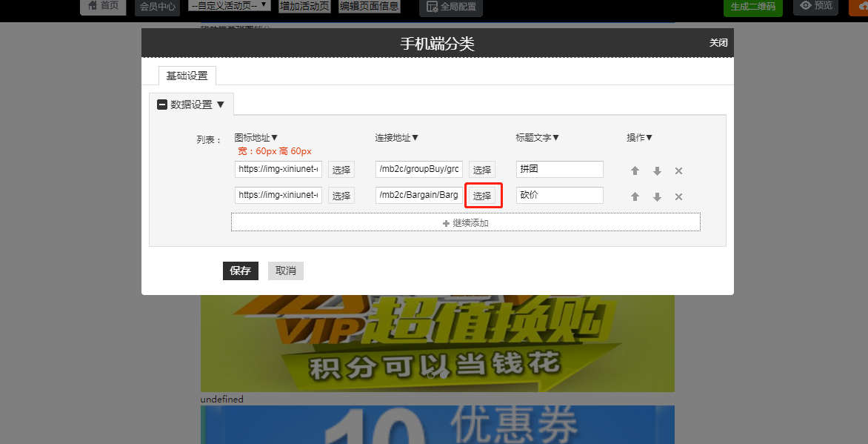Delete the 砍价 row

click(x=678, y=196)
